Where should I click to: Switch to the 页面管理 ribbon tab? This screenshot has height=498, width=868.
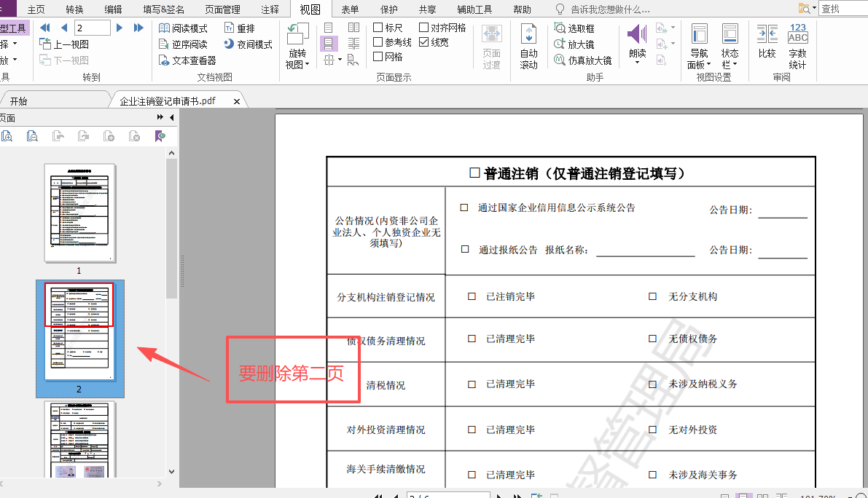click(222, 9)
